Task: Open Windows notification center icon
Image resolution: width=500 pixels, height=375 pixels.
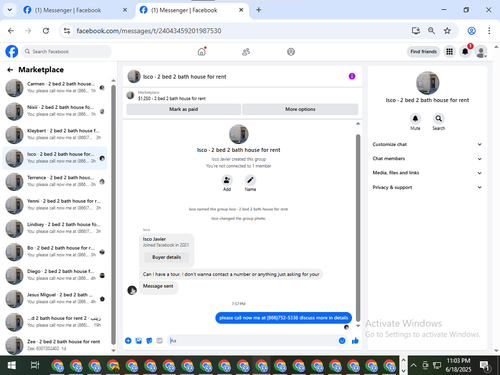Action: tap(485, 366)
